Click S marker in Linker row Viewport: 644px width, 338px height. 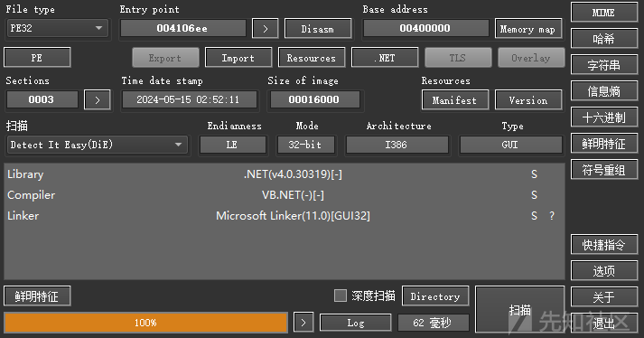pyautogui.click(x=534, y=216)
